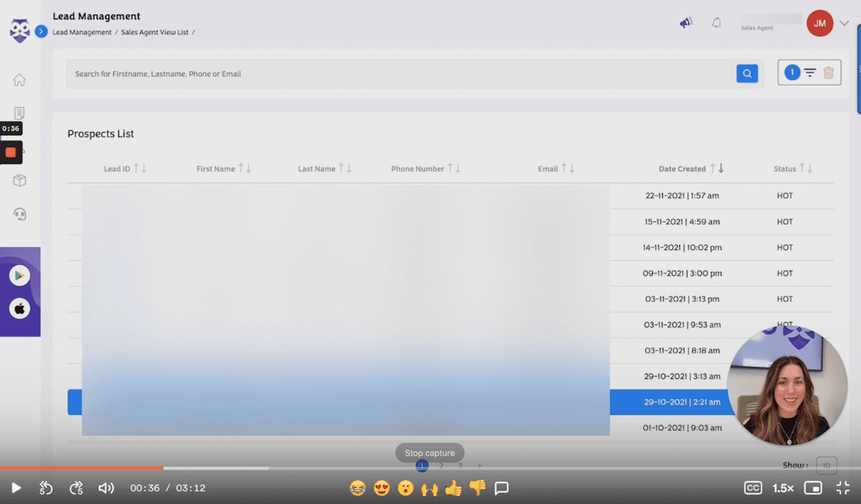The height and width of the screenshot is (504, 861).
Task: Click the trash icon to clear filters
Action: click(829, 72)
